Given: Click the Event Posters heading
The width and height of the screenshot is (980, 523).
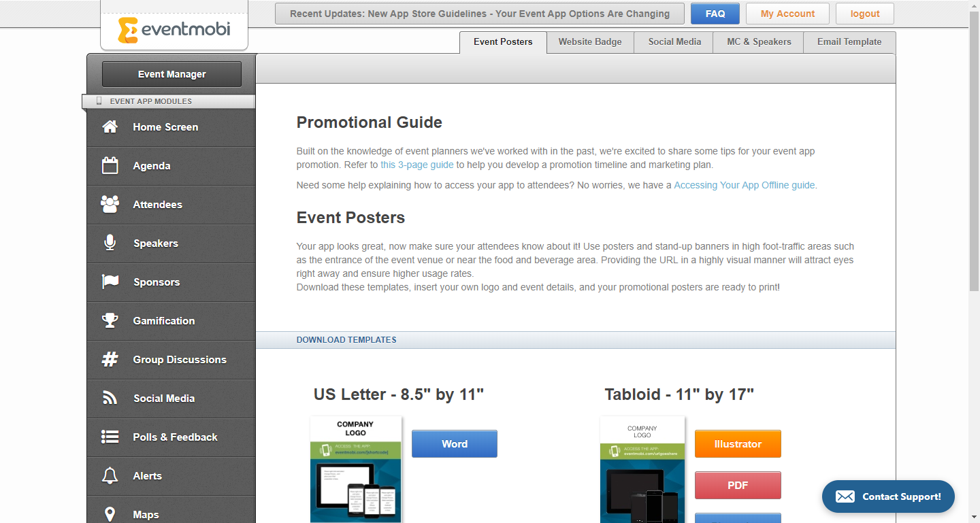Looking at the screenshot, I should point(351,218).
